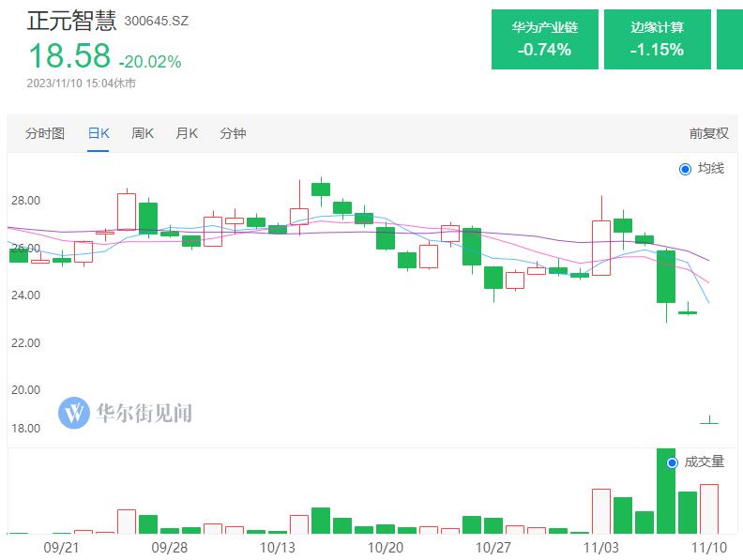This screenshot has width=743, height=560.
Task: Toggle the 均线 moving average radio button
Action: click(x=685, y=169)
